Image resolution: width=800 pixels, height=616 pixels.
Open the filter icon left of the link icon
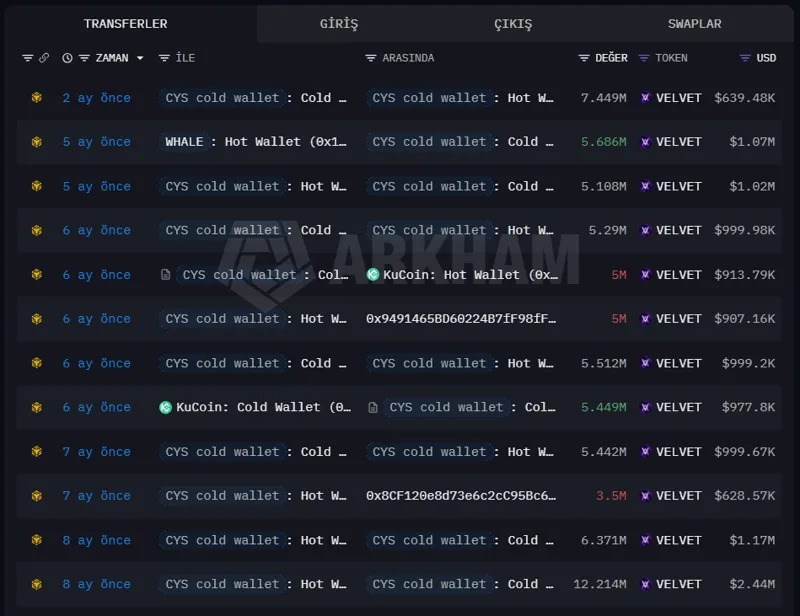coord(28,58)
